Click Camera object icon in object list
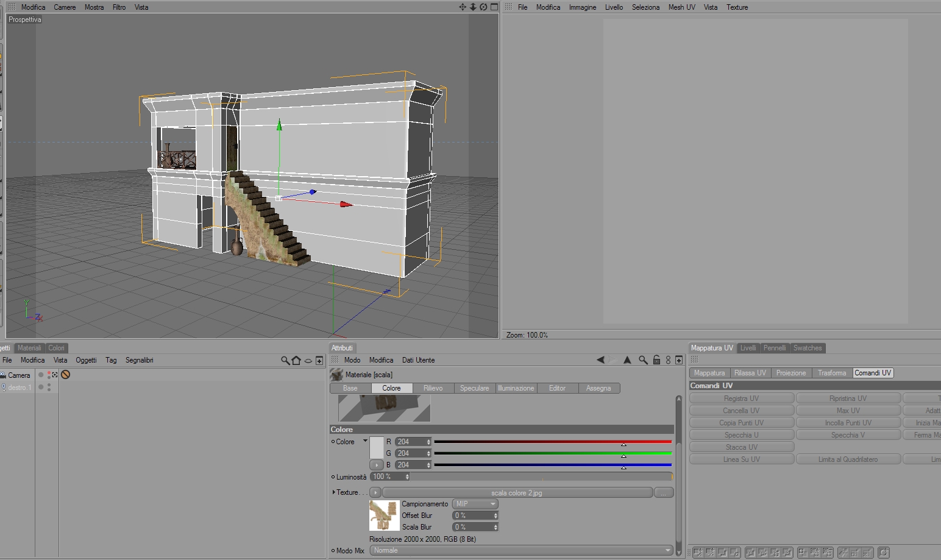The height and width of the screenshot is (560, 941). [x=3, y=375]
